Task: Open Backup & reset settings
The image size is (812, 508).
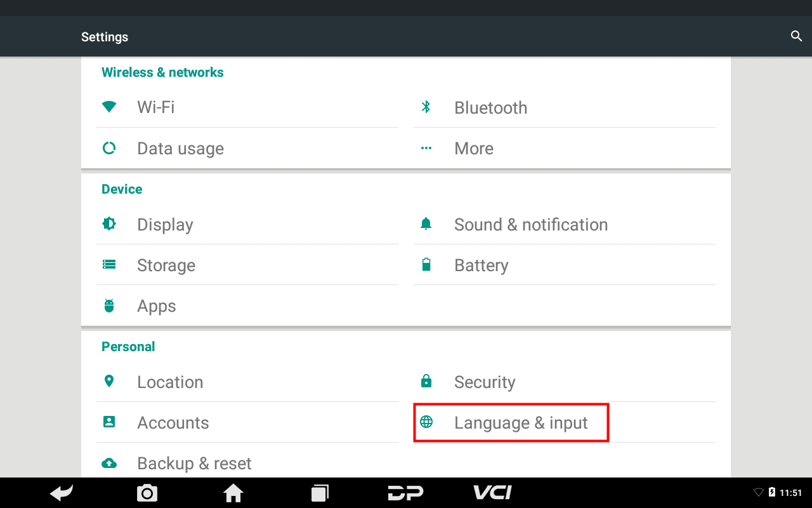Action: [x=247, y=463]
